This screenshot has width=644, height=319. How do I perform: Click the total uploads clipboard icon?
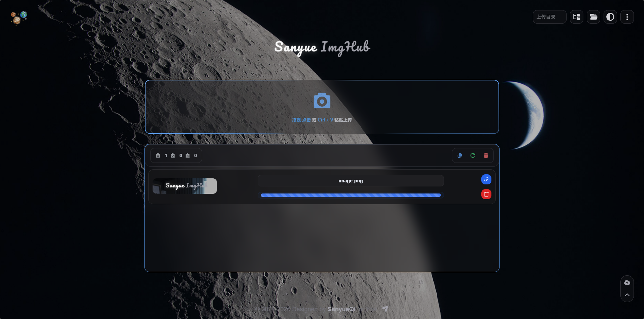click(158, 155)
